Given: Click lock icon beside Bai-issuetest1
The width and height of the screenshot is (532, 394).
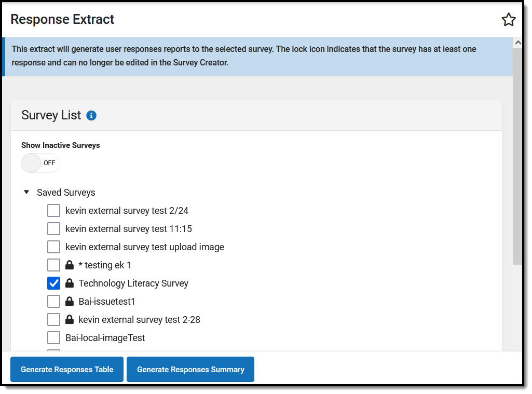Looking at the screenshot, I should [69, 302].
